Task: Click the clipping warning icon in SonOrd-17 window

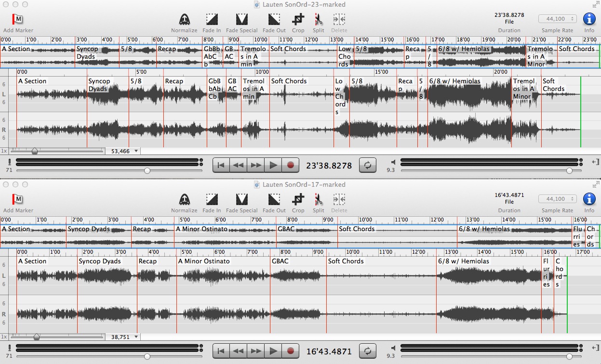Action: [9, 348]
